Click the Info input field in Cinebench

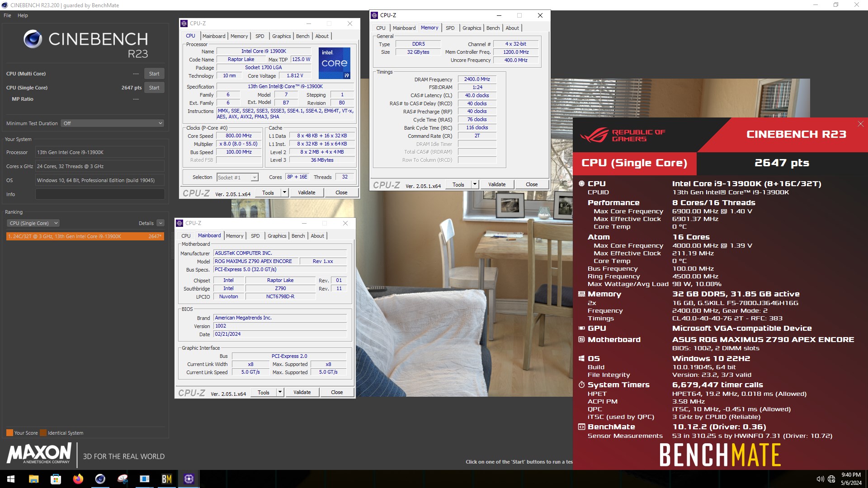click(x=100, y=194)
